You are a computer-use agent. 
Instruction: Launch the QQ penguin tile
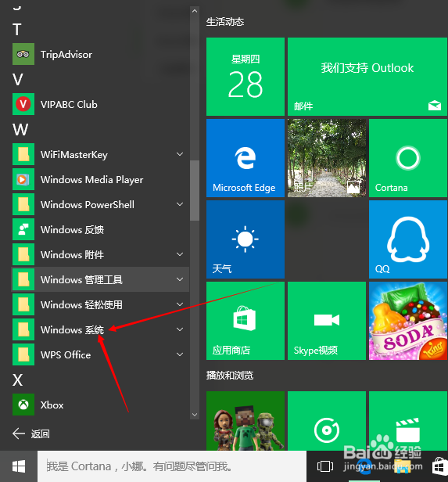tap(408, 239)
